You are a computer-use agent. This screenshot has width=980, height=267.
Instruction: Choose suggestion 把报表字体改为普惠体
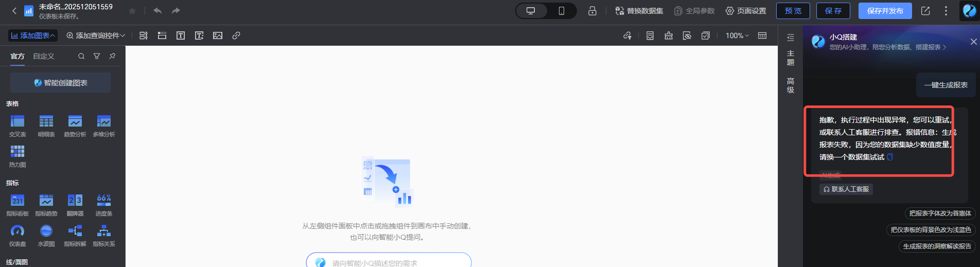pyautogui.click(x=940, y=213)
